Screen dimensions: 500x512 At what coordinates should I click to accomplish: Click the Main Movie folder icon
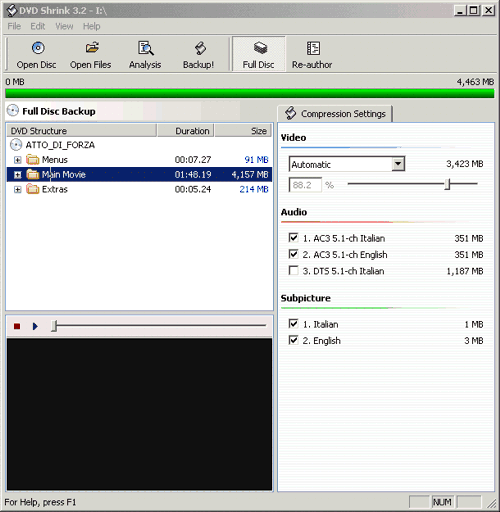pyautogui.click(x=33, y=174)
